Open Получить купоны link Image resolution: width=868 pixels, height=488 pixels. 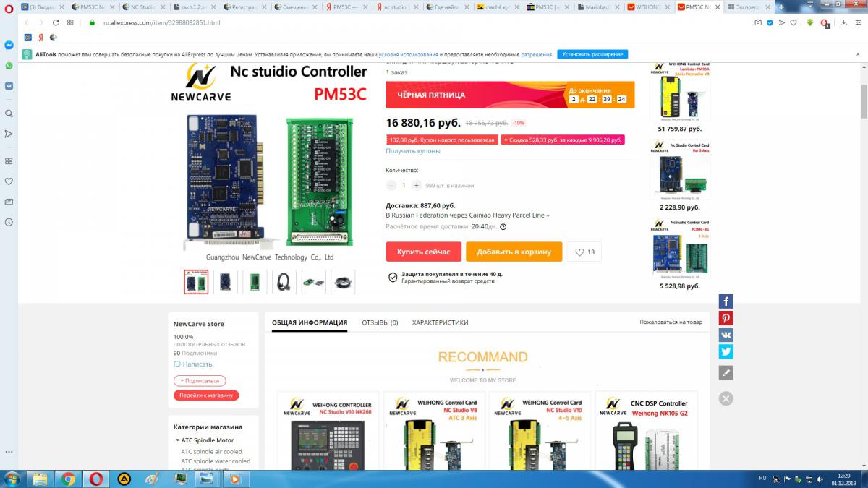(x=413, y=151)
